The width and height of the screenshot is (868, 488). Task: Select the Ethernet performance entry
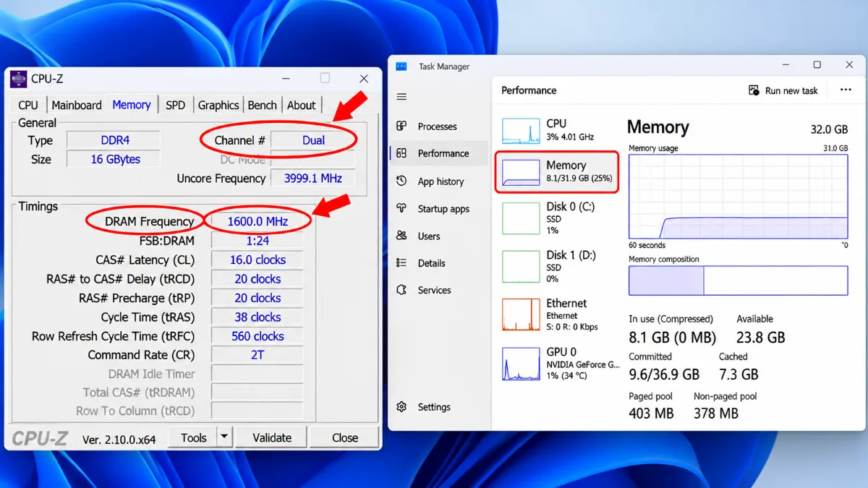558,314
